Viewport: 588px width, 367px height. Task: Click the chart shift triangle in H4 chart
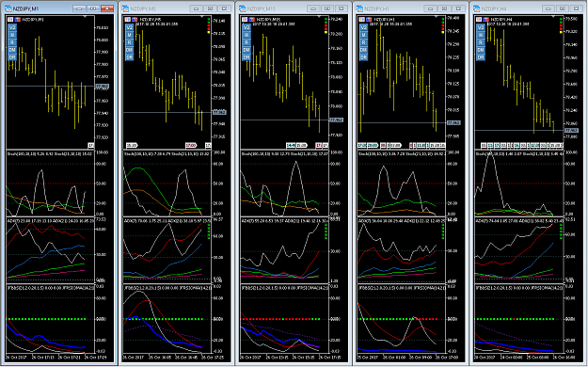pos(553,17)
